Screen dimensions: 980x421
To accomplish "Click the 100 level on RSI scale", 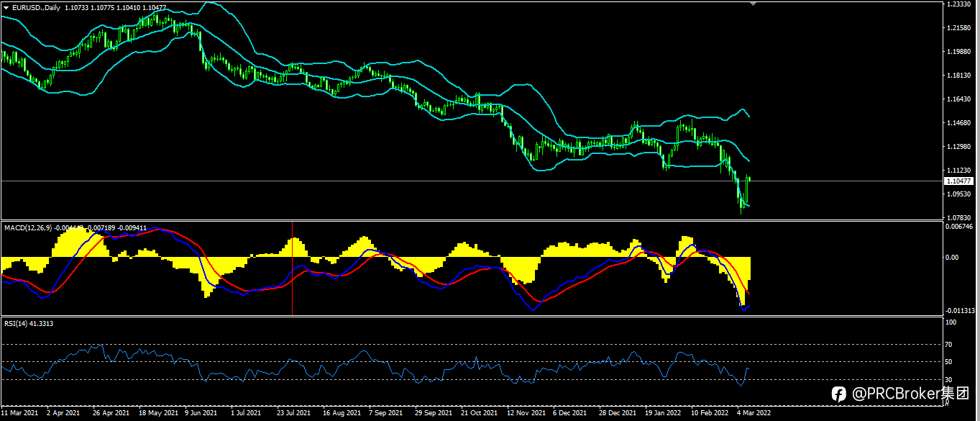I will pyautogui.click(x=951, y=323).
